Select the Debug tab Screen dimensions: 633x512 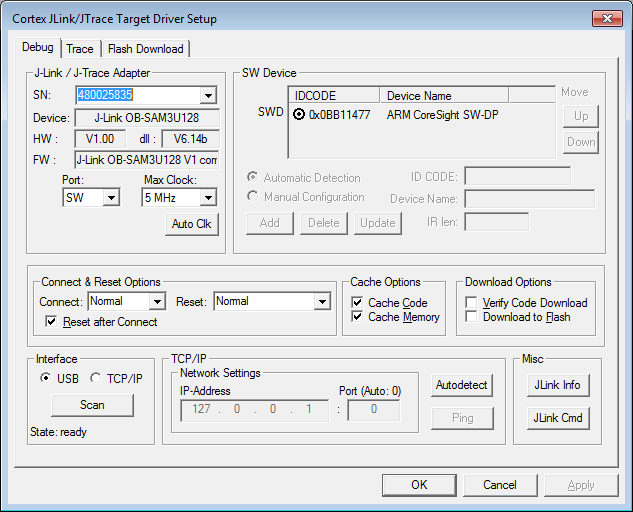38,47
